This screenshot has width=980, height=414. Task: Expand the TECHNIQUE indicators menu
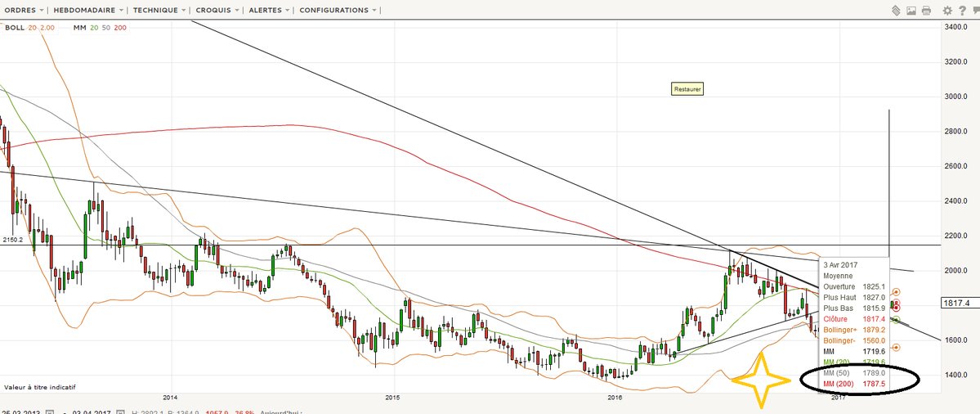[159, 10]
